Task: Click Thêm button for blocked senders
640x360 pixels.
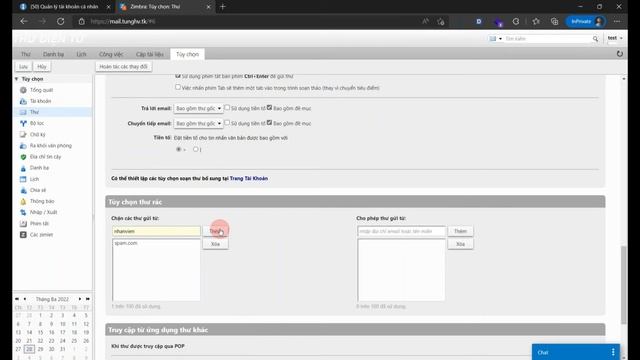Action: [x=215, y=231]
